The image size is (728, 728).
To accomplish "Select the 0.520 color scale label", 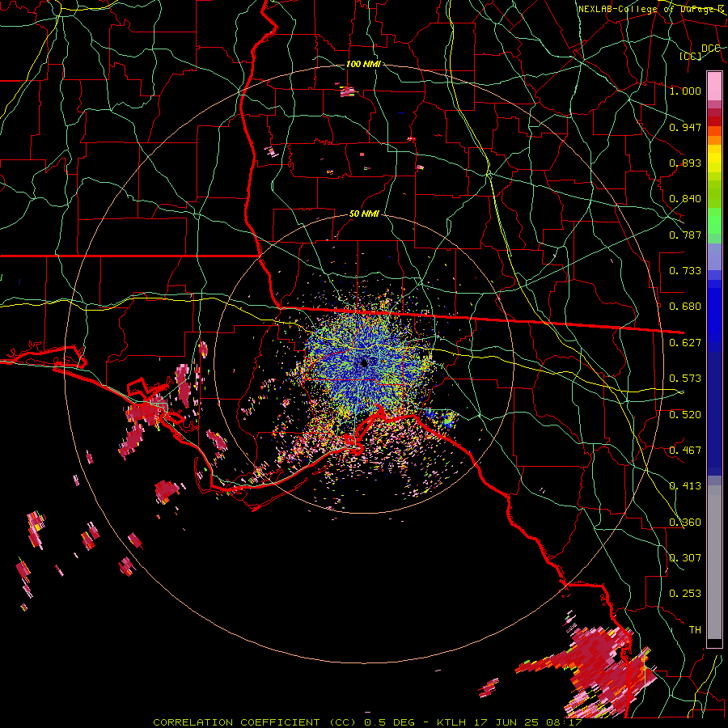I will [x=685, y=415].
